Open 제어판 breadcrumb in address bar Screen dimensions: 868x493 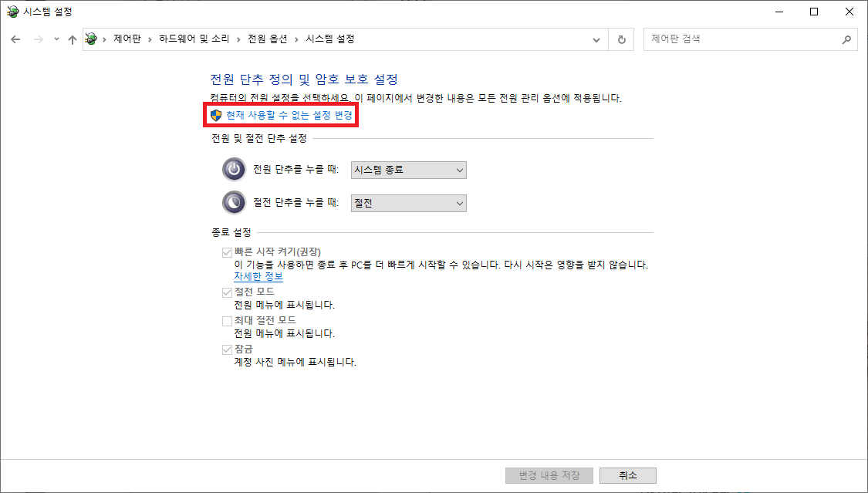tap(127, 39)
